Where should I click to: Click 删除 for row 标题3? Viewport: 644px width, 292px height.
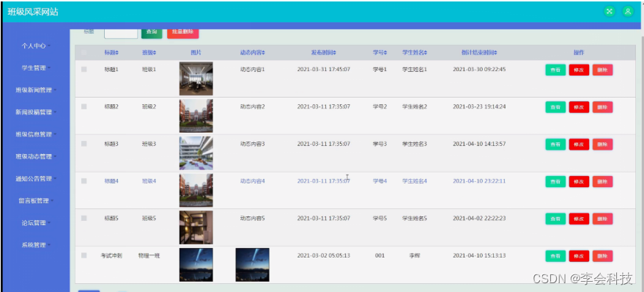602,145
